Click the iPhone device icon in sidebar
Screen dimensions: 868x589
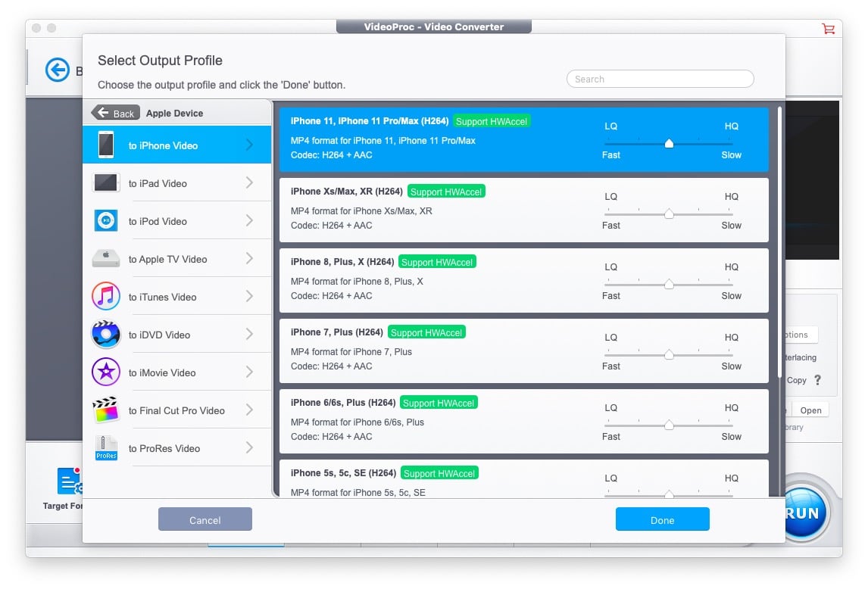pos(106,145)
